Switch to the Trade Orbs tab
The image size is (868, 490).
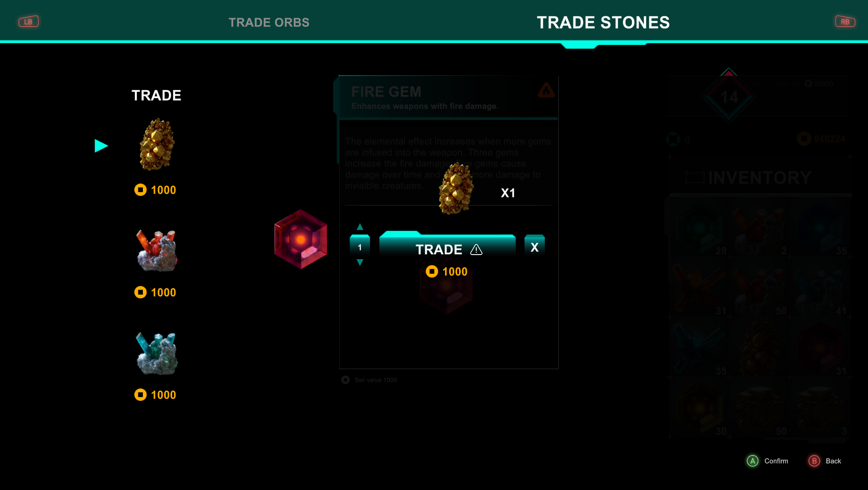tap(269, 22)
